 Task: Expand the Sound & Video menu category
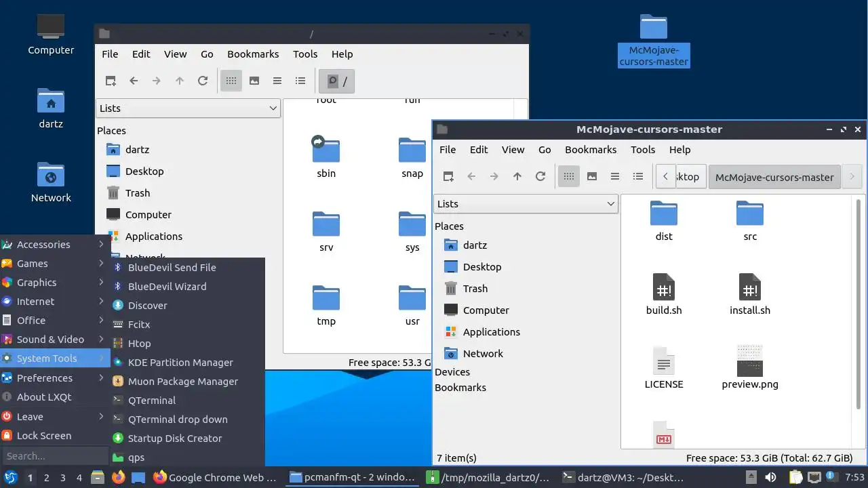pos(55,339)
